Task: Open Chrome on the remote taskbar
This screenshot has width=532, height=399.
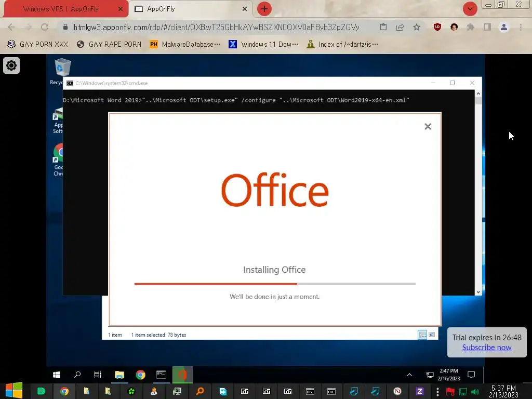Action: [140, 375]
